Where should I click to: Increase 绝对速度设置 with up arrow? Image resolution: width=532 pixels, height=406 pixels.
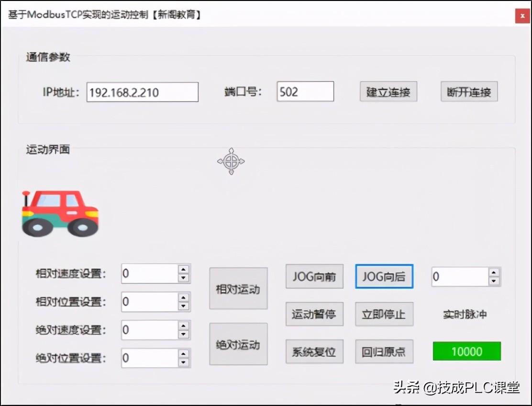pyautogui.click(x=184, y=326)
